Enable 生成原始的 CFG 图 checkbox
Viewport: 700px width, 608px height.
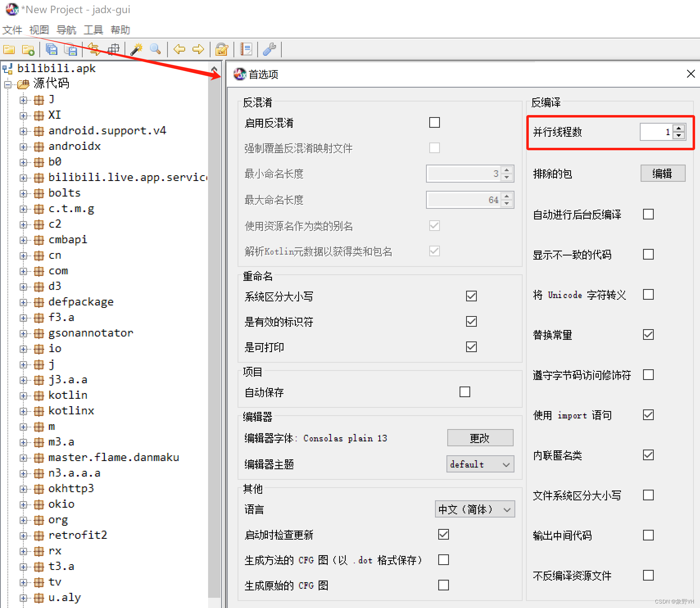[444, 585]
